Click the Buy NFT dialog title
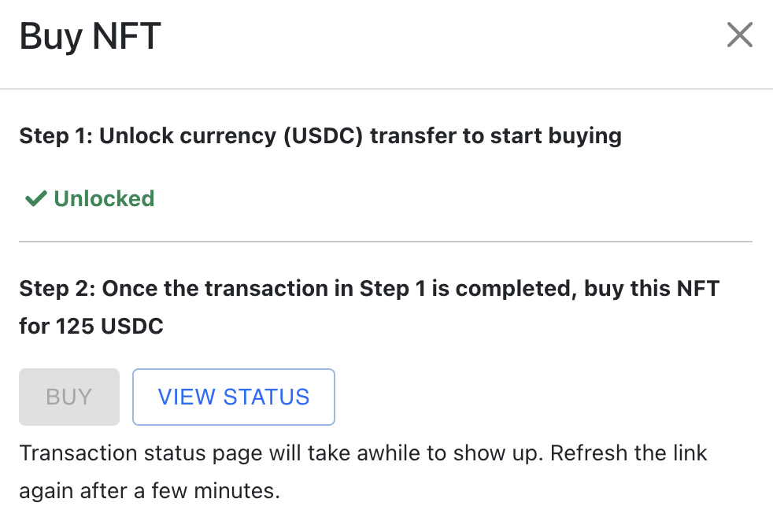The width and height of the screenshot is (773, 532). coord(90,37)
